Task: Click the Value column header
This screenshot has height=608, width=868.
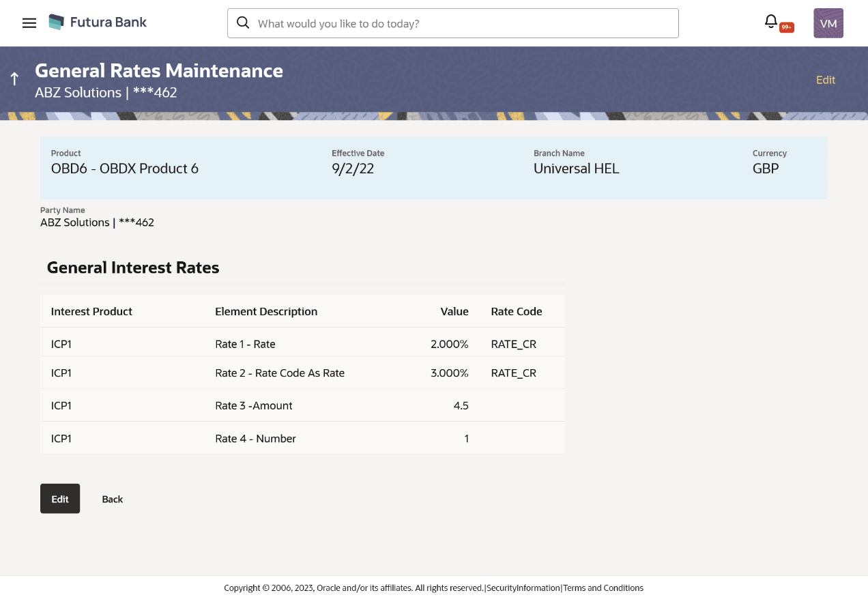Action: click(454, 311)
